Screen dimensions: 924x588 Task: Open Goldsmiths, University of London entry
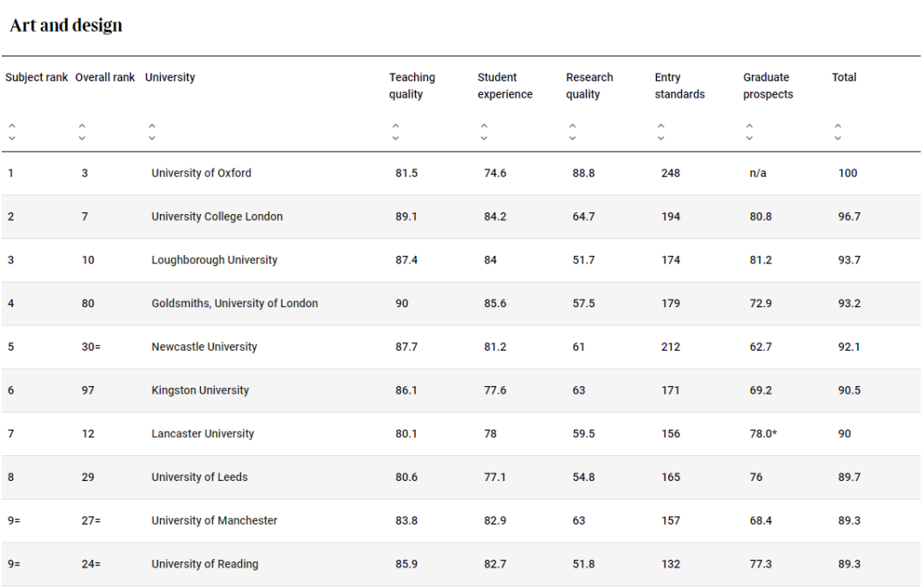(x=234, y=304)
